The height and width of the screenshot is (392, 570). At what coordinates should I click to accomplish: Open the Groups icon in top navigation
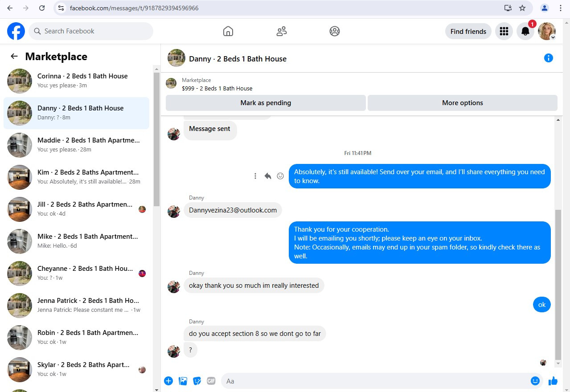click(x=334, y=31)
